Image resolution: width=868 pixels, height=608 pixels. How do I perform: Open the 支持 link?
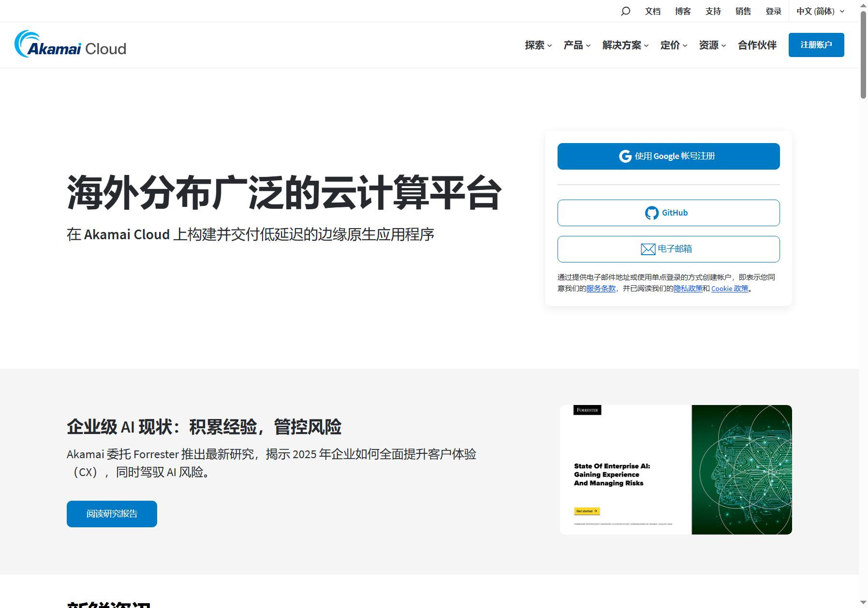point(713,11)
